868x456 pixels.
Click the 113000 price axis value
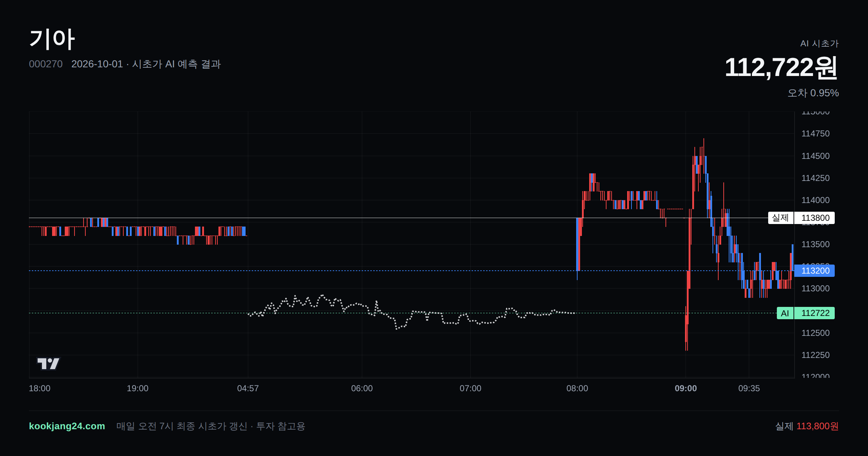(x=816, y=288)
